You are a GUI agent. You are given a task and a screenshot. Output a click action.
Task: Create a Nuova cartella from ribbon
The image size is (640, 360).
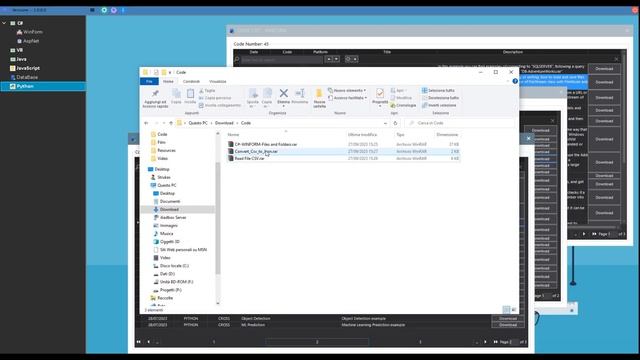319,98
